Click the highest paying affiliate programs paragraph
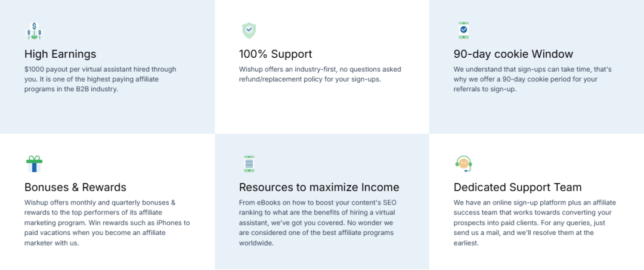The image size is (644, 270). (100, 79)
